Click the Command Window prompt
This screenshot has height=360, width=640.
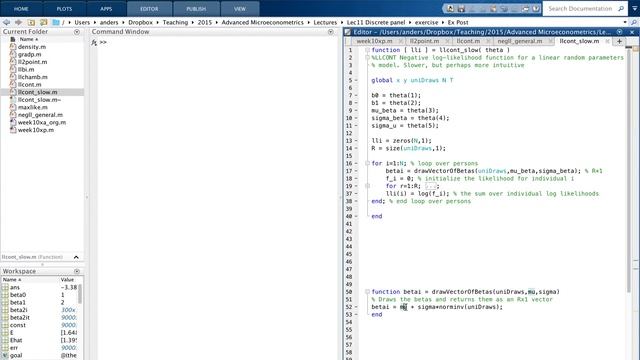coord(103,42)
